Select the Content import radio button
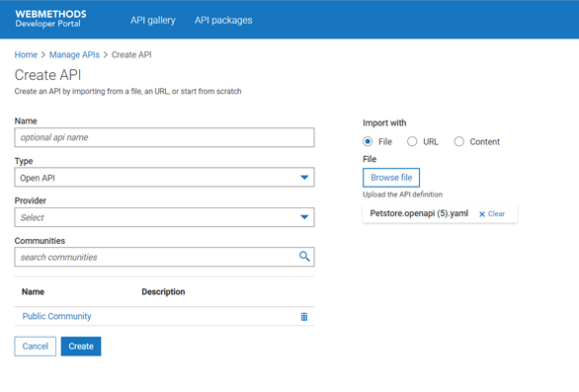This screenshot has width=579, height=392. pos(459,141)
